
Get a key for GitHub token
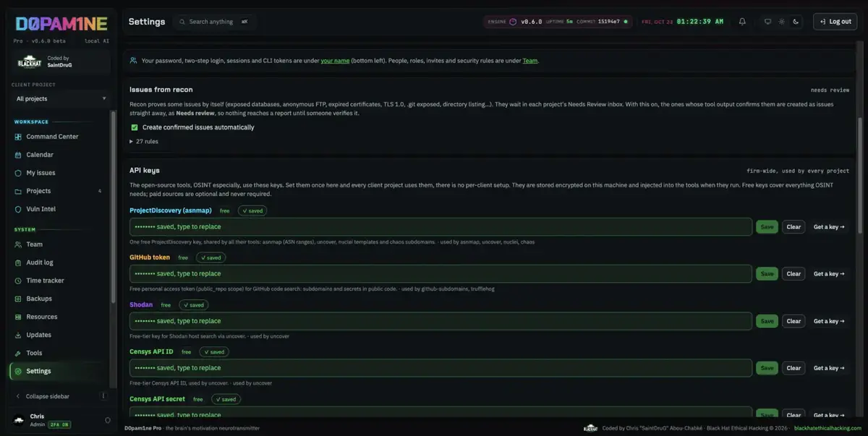coord(829,274)
